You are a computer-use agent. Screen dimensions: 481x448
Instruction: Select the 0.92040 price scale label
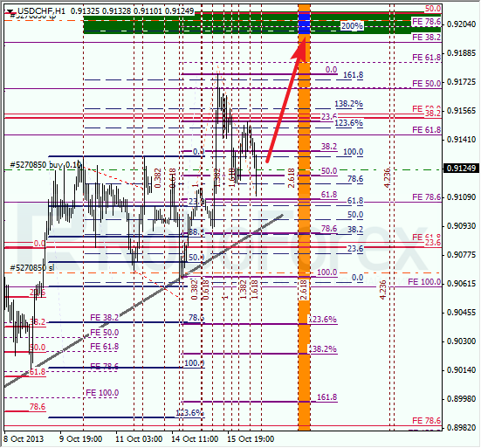coord(461,24)
